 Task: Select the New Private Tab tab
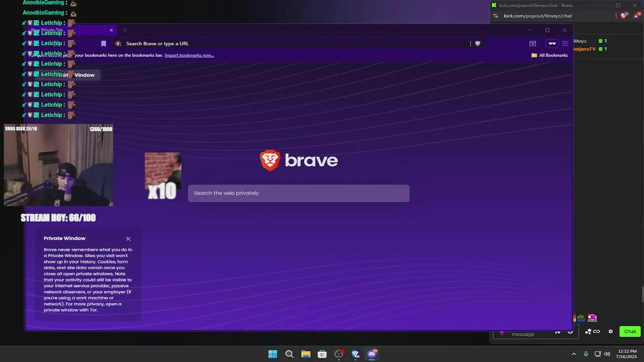(70, 30)
